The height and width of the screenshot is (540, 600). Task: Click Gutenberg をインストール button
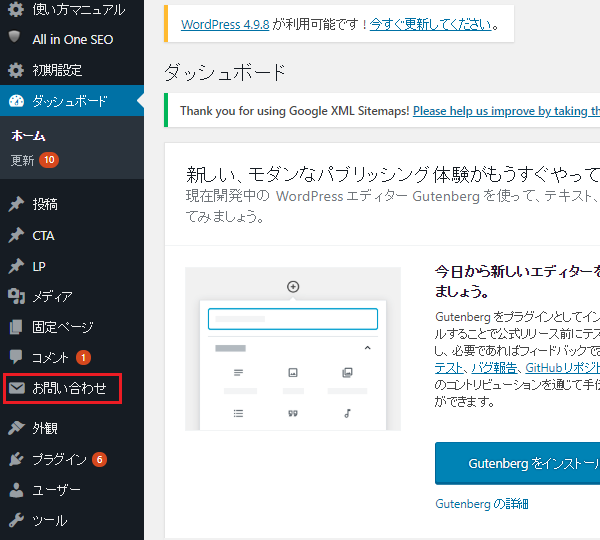tap(517, 463)
